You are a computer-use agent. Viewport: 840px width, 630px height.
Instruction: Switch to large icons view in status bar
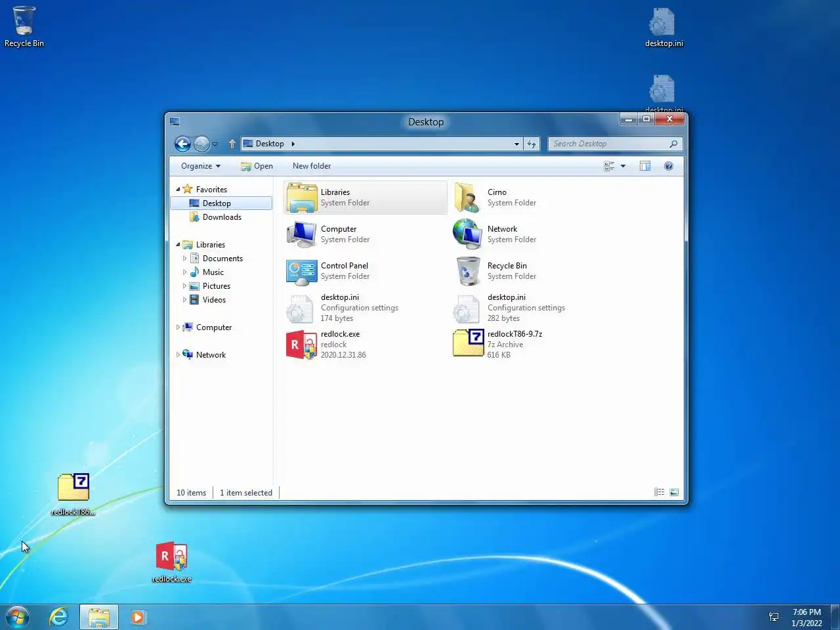[674, 492]
